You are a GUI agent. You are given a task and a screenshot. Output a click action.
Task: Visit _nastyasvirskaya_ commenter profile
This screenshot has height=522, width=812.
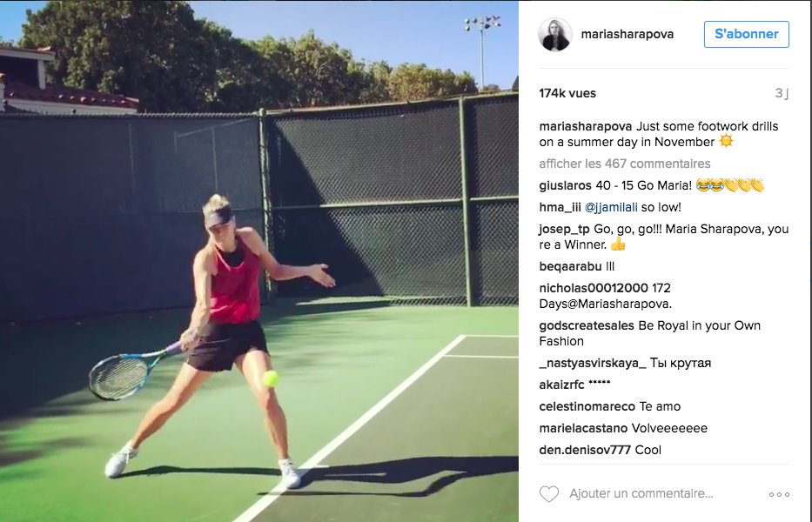coord(593,363)
